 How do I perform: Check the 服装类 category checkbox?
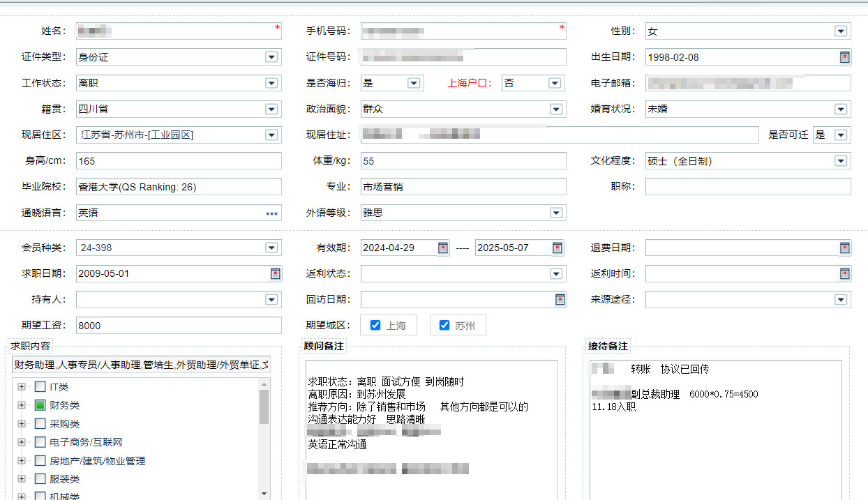point(40,479)
